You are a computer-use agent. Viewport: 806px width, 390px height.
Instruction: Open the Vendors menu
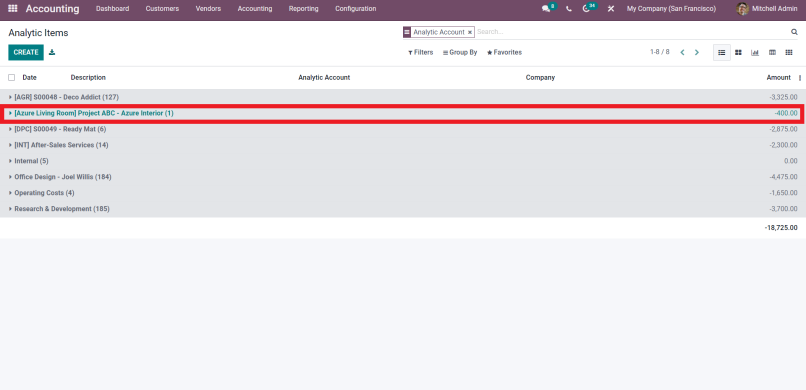pyautogui.click(x=208, y=9)
